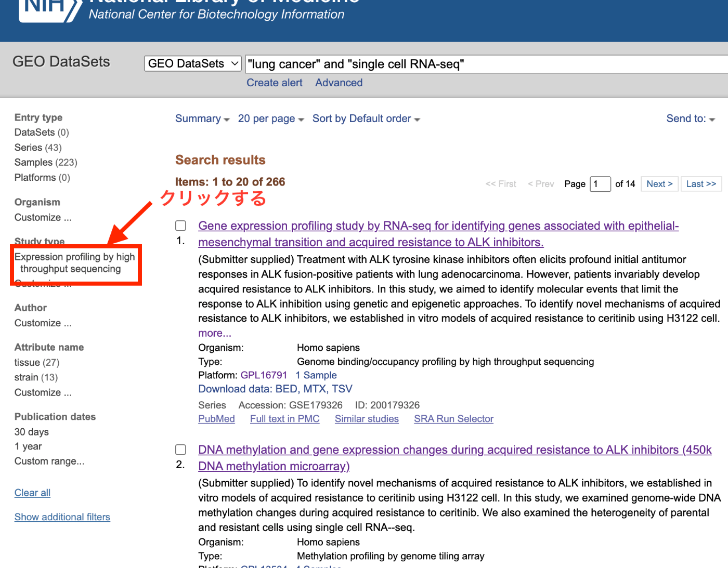Click the Accession: GSE179326 text
The image size is (728, 568).
291,405
